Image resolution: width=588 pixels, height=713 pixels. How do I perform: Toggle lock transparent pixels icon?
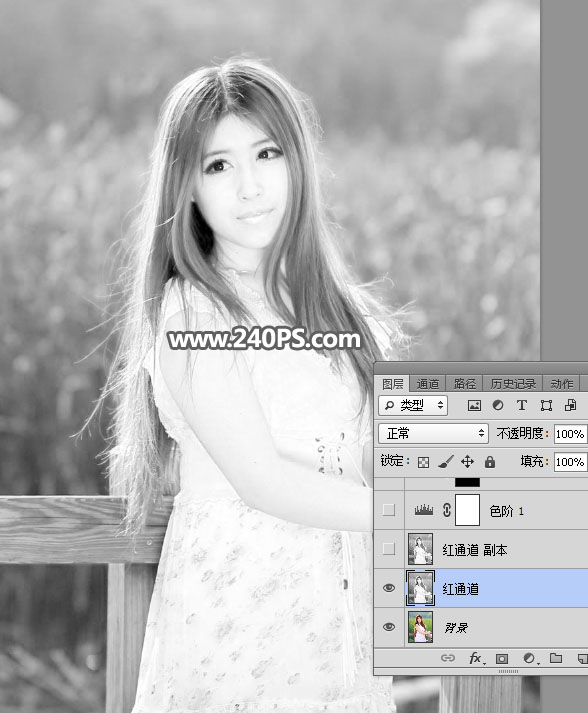(423, 462)
